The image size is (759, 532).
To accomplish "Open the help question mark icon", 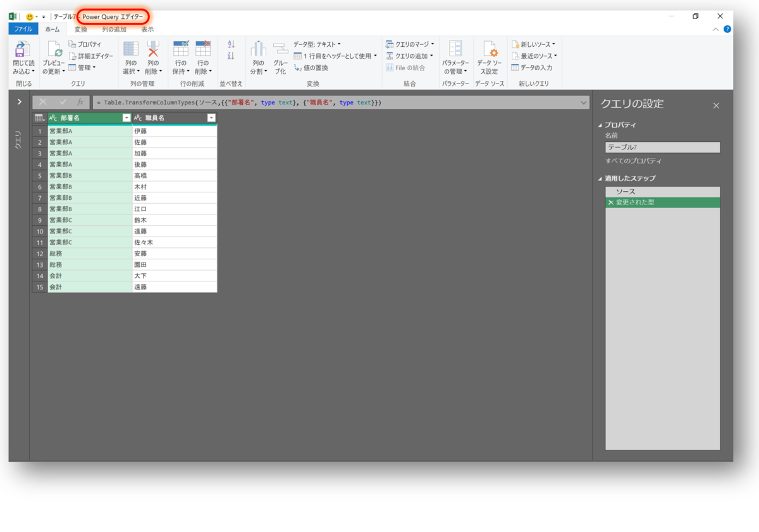I will (x=727, y=29).
